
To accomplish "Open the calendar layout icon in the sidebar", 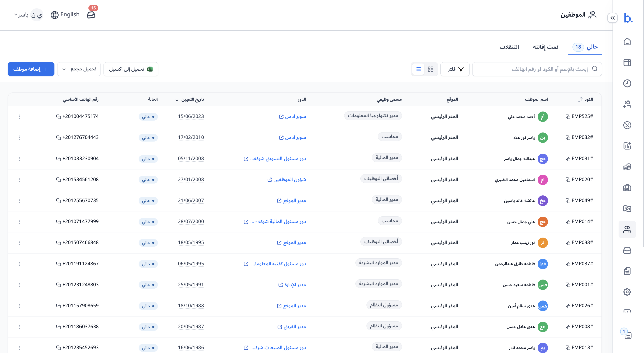I will point(627,63).
